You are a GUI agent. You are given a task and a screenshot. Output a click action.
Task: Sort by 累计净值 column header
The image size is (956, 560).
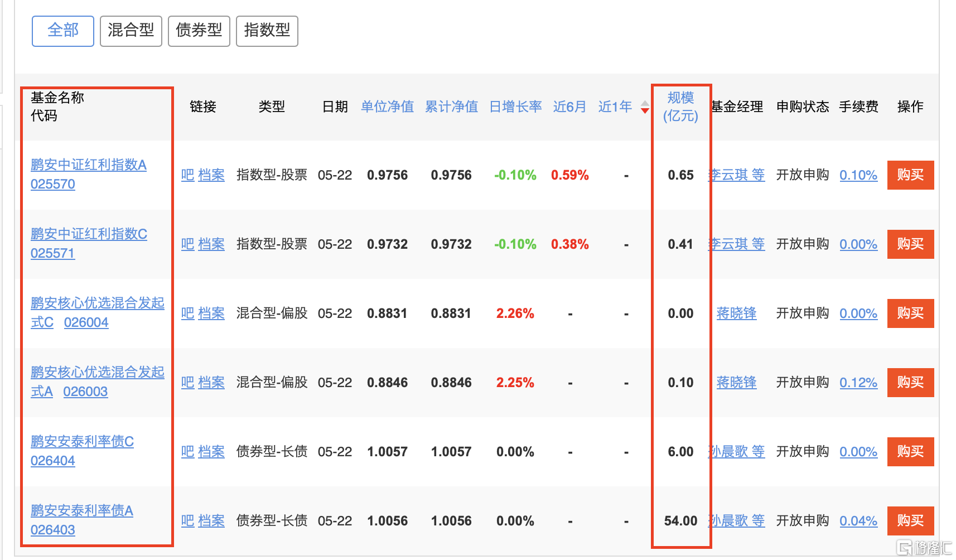coord(452,107)
